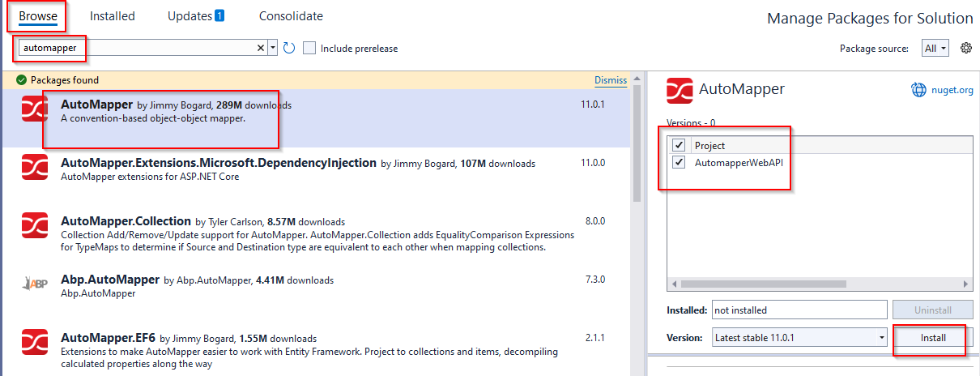Open package source settings gear
The height and width of the screenshot is (376, 980).
(x=965, y=49)
